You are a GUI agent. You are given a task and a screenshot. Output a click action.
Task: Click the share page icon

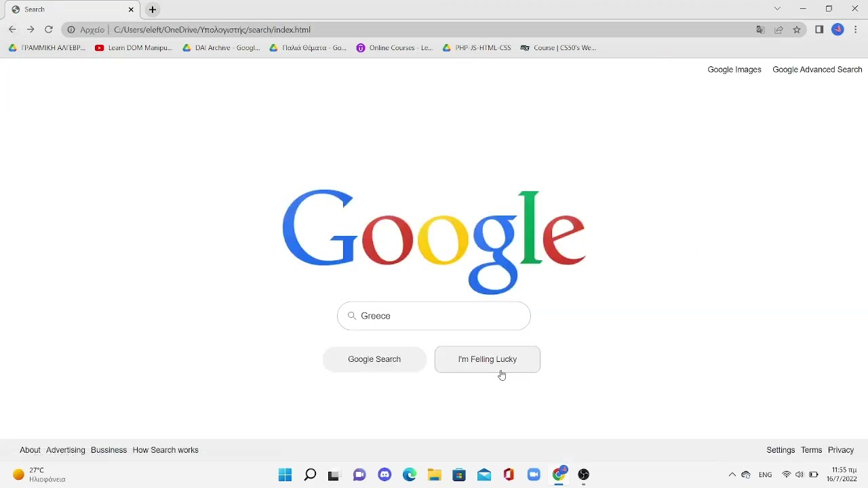778,30
